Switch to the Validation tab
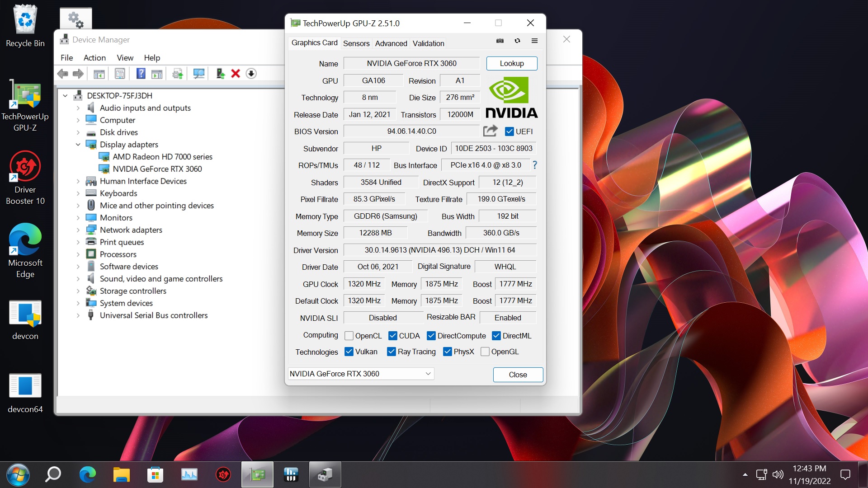Screen dimensions: 868x488 (428, 43)
